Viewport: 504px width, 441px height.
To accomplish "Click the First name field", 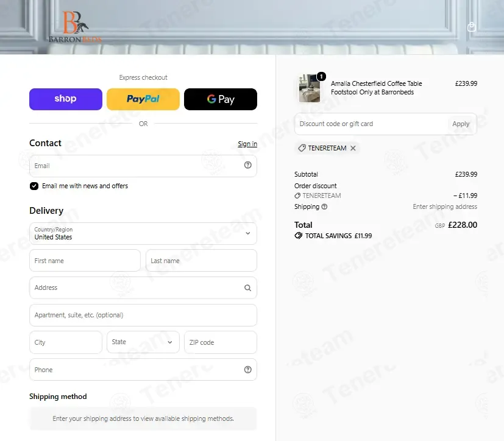I will (x=85, y=261).
